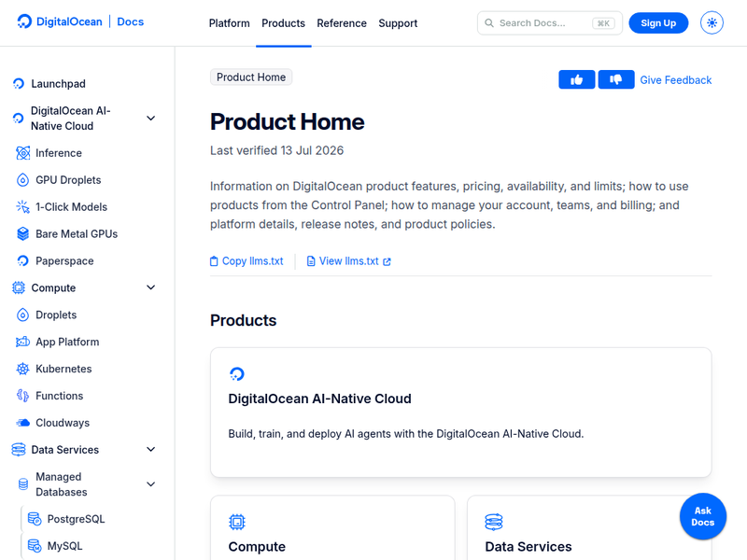Click the DigitalOcean logo in header
This screenshot has height=560, width=747.
point(60,21)
